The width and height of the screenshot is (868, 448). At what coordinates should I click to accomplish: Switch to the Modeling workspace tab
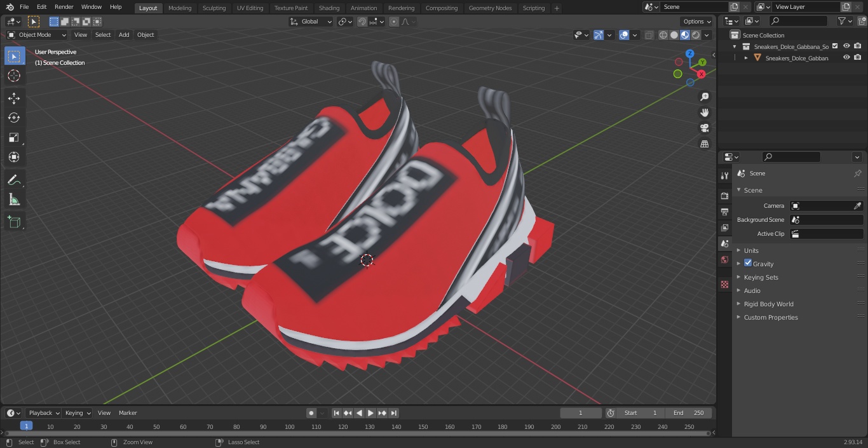pyautogui.click(x=180, y=8)
